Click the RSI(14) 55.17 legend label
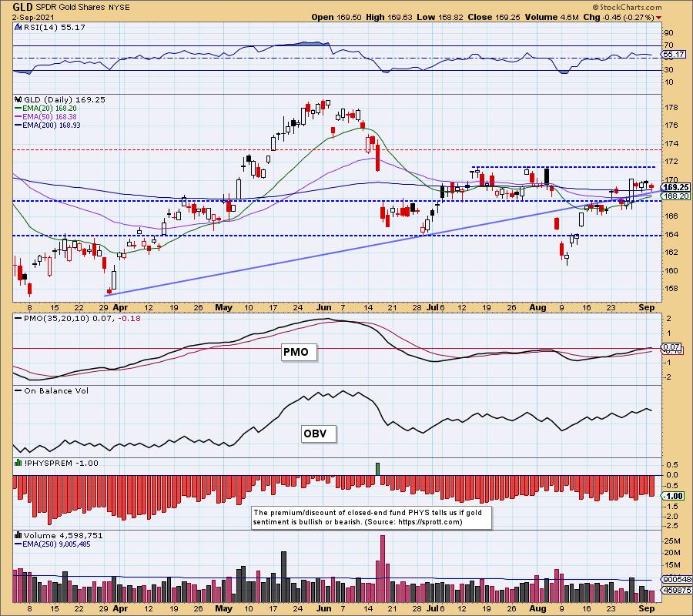693x616 pixels. click(x=55, y=28)
